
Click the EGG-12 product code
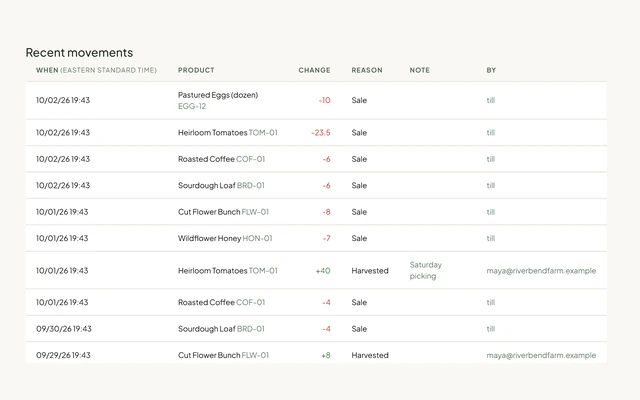click(192, 106)
